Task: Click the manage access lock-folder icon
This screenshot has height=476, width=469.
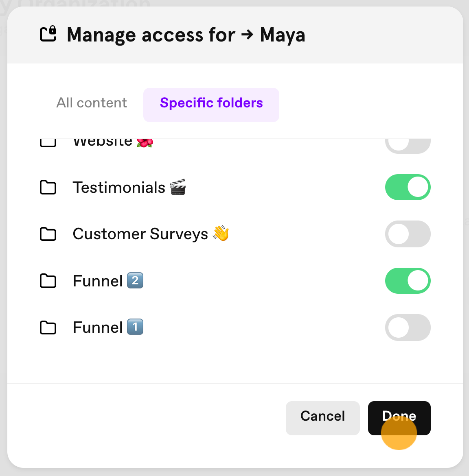Action: (48, 34)
